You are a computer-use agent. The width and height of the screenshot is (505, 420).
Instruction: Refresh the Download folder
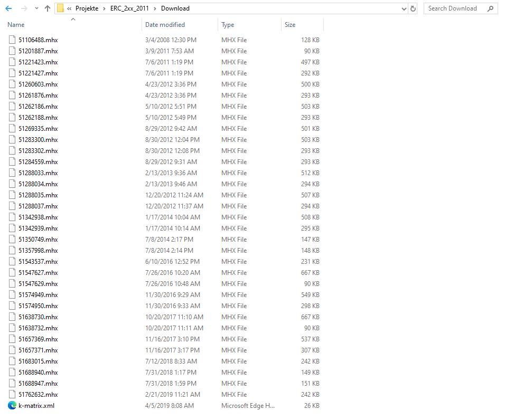click(x=413, y=8)
